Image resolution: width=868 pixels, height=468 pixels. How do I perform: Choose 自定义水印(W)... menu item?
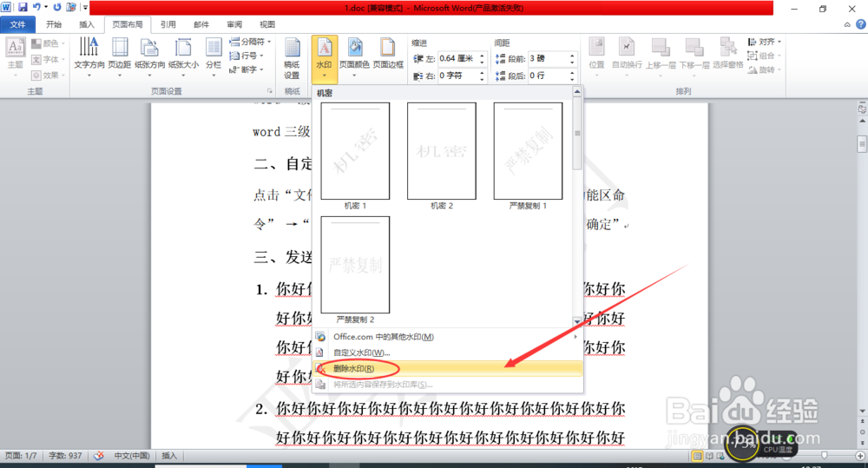pyautogui.click(x=448, y=353)
